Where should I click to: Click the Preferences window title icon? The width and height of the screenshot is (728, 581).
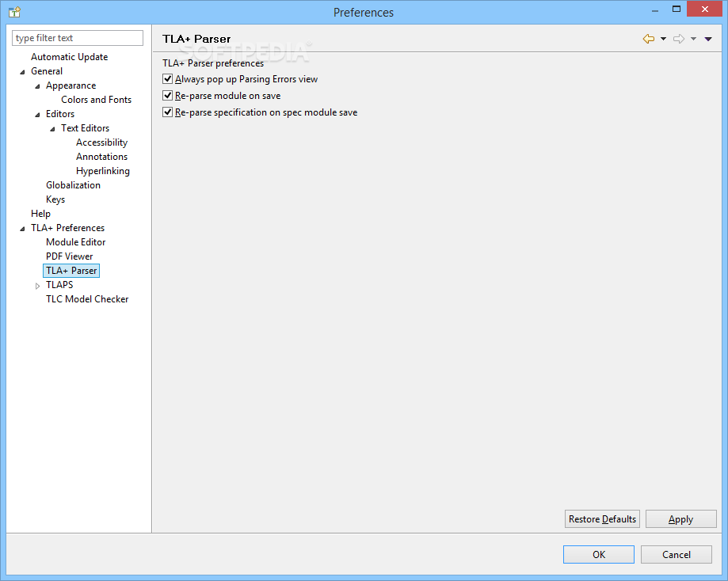(14, 12)
